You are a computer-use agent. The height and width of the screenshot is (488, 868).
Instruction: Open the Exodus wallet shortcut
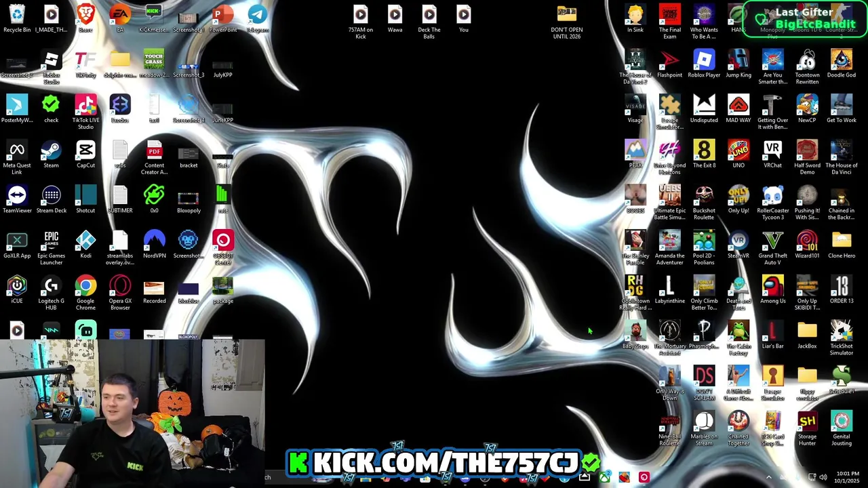(x=120, y=109)
